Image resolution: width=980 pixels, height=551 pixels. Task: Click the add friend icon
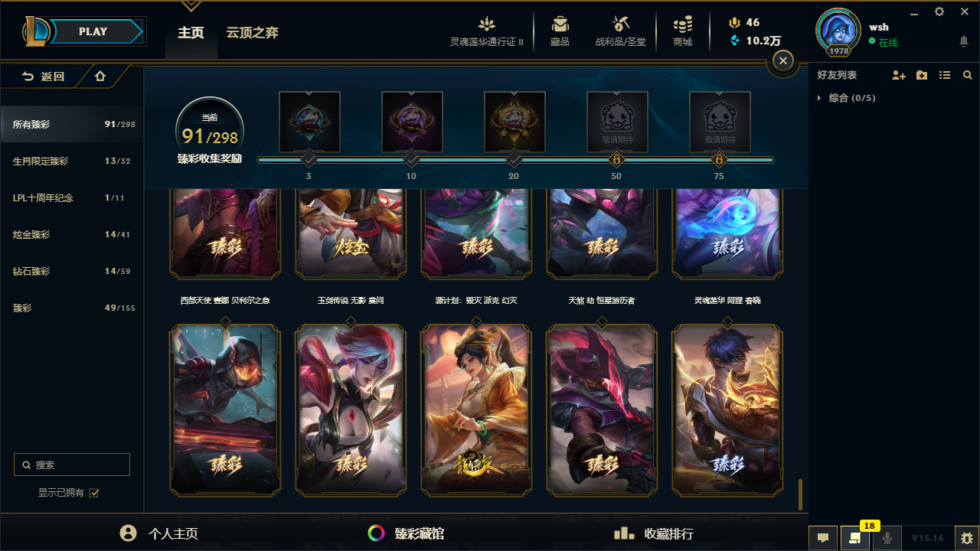point(899,75)
